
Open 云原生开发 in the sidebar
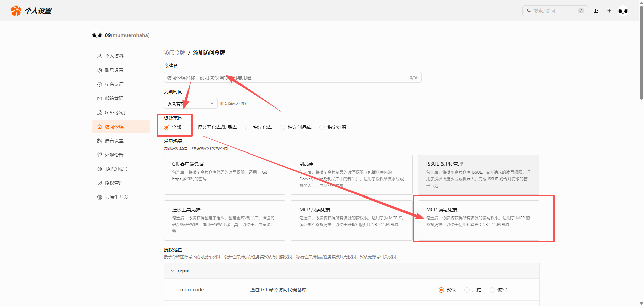pos(116,197)
